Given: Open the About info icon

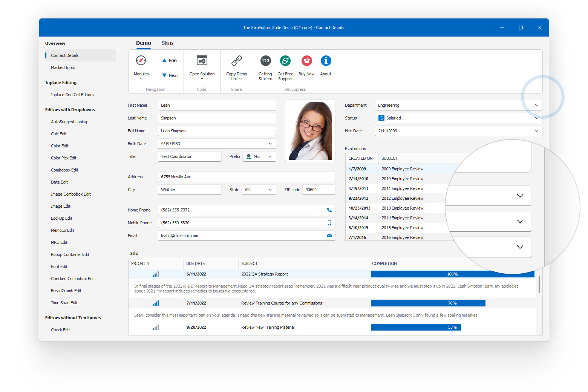Looking at the screenshot, I should pos(326,61).
